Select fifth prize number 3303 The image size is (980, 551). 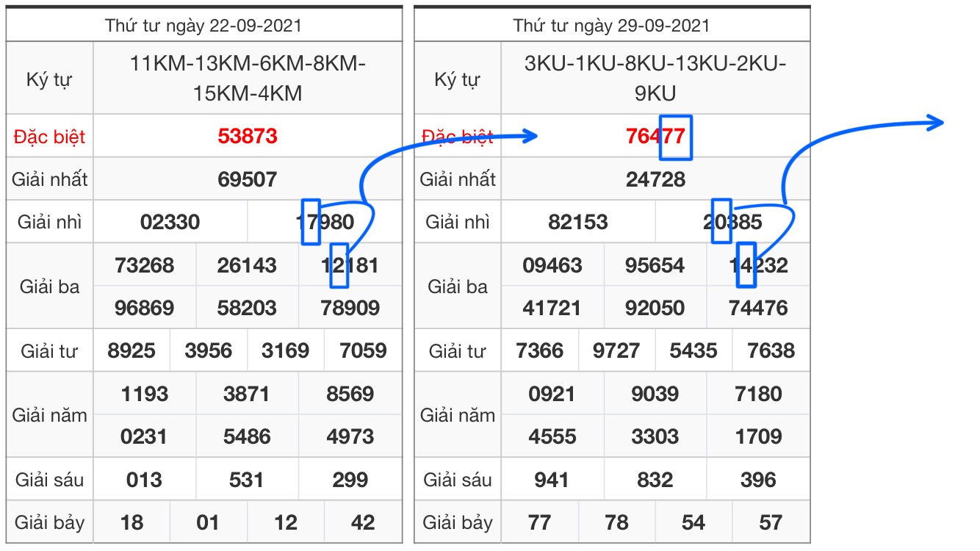click(x=655, y=437)
